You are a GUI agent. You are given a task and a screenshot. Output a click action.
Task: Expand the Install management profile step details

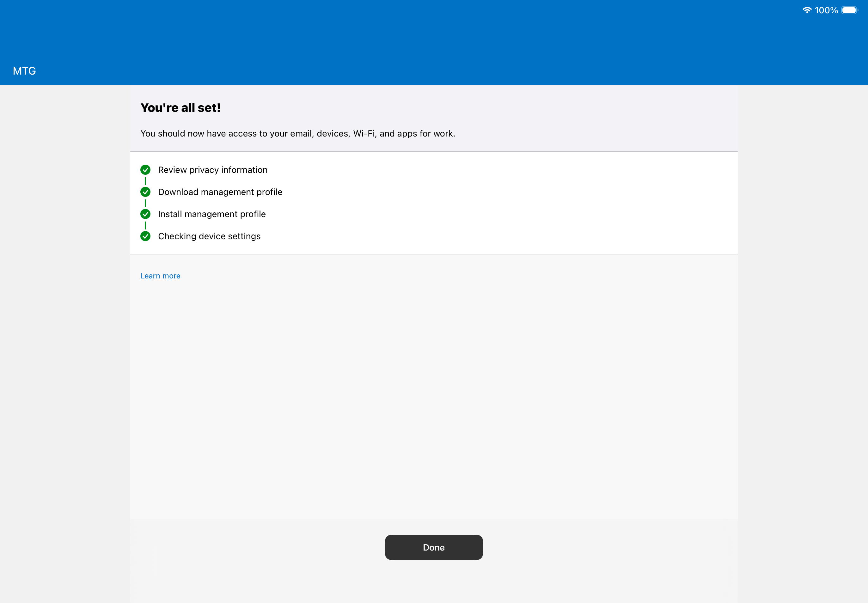[211, 214]
